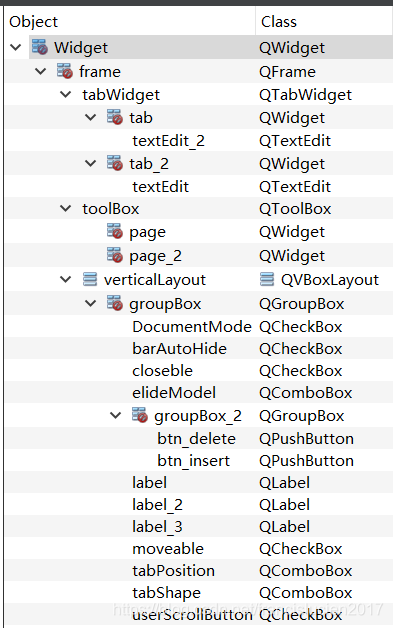The height and width of the screenshot is (628, 393).
Task: Select the btn_delete object
Action: pos(196,439)
